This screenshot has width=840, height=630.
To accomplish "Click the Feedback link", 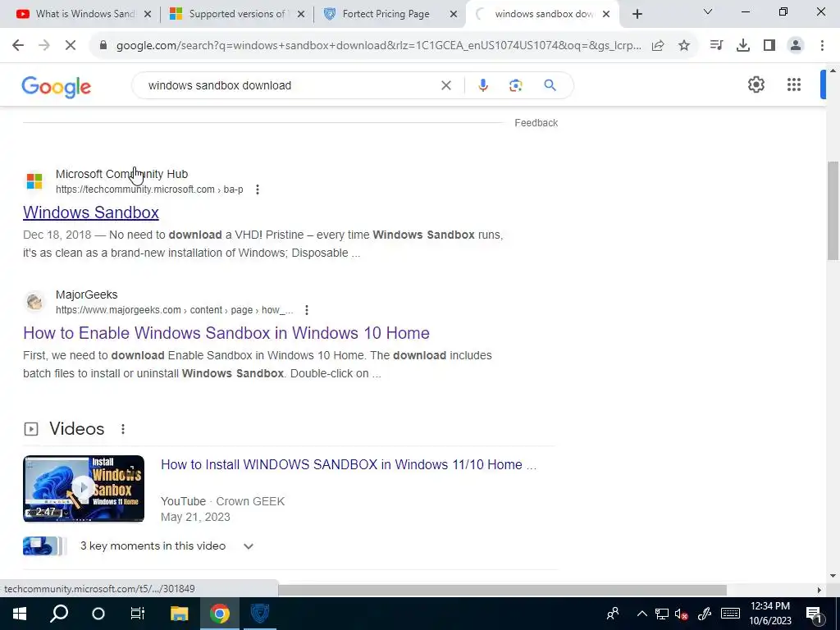I will (536, 123).
